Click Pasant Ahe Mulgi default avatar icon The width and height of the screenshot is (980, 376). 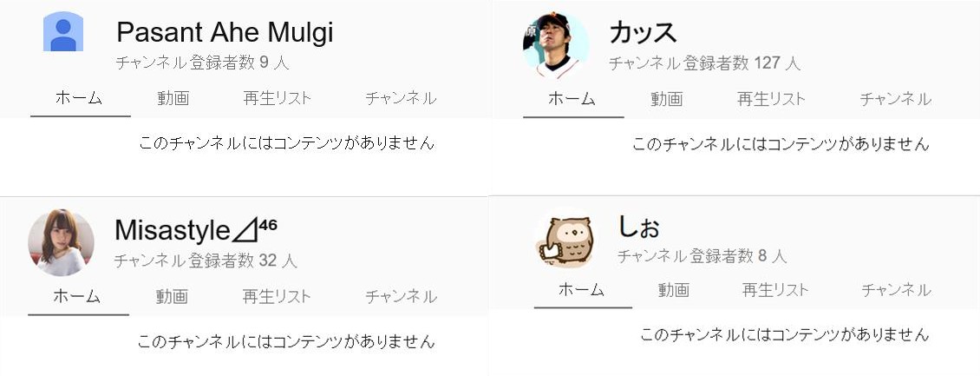[x=62, y=33]
